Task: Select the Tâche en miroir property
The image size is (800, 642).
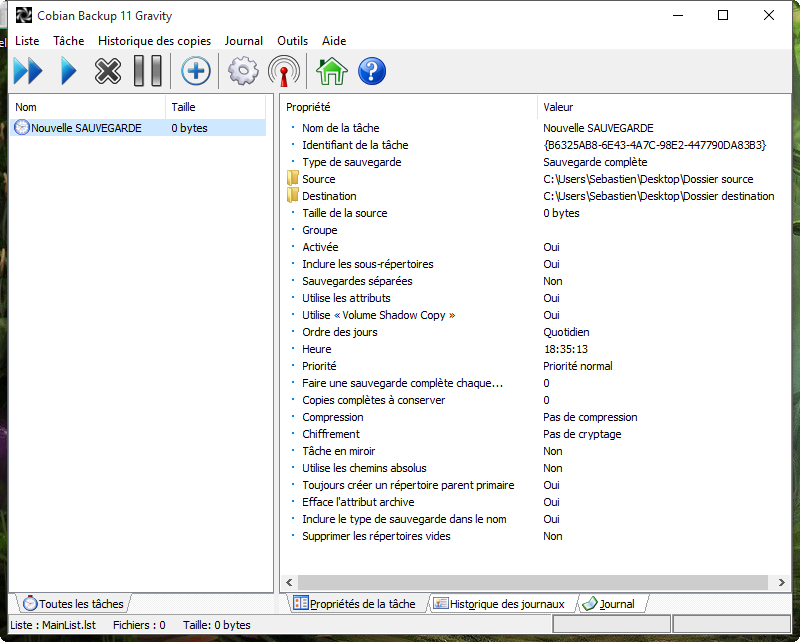Action: point(338,451)
